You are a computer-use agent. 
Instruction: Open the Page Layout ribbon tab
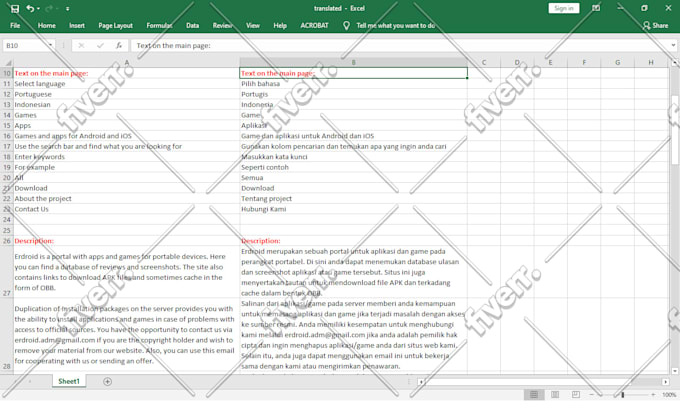click(115, 25)
